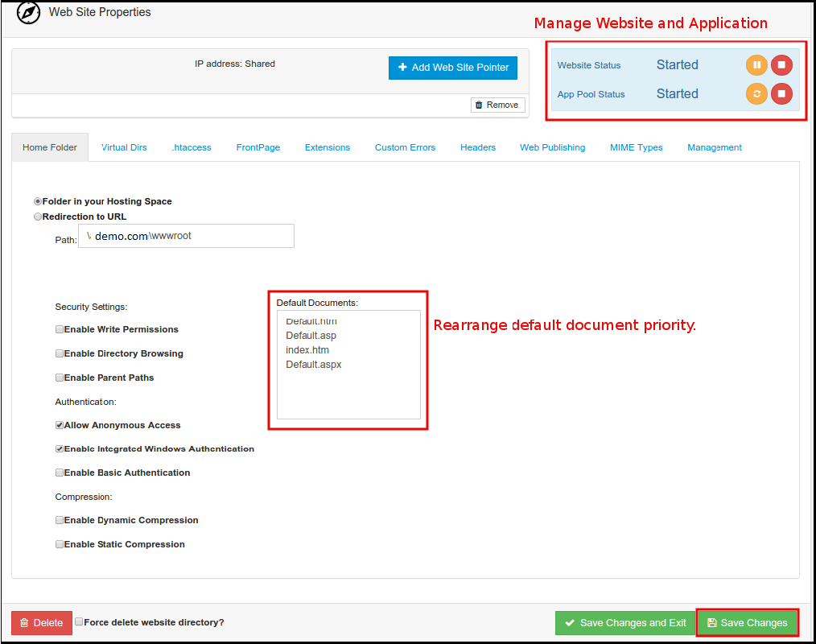The image size is (816, 644).
Task: Stop the App Pool with the red button
Action: coord(781,94)
